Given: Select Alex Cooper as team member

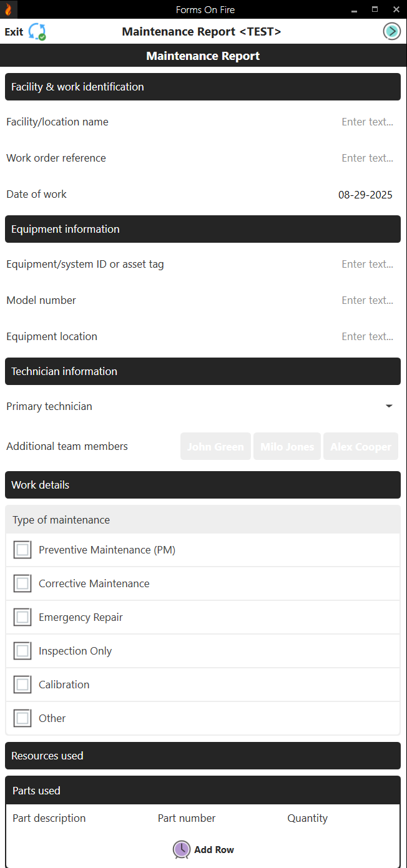Looking at the screenshot, I should pos(360,446).
